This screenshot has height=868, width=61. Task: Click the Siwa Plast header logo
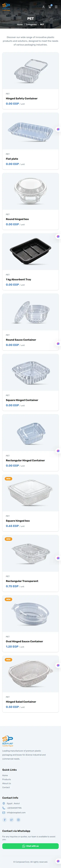tap(6, 7)
